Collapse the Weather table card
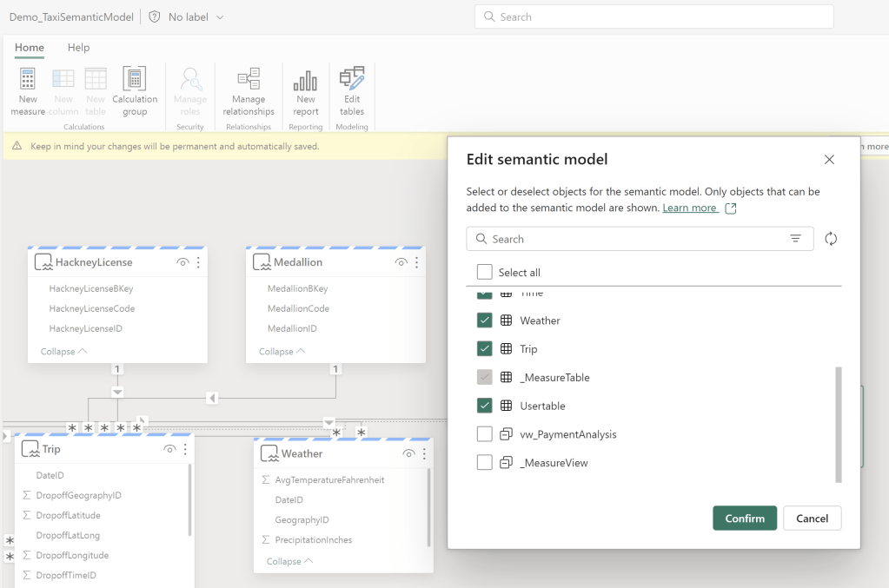This screenshot has height=588, width=889. coord(289,562)
